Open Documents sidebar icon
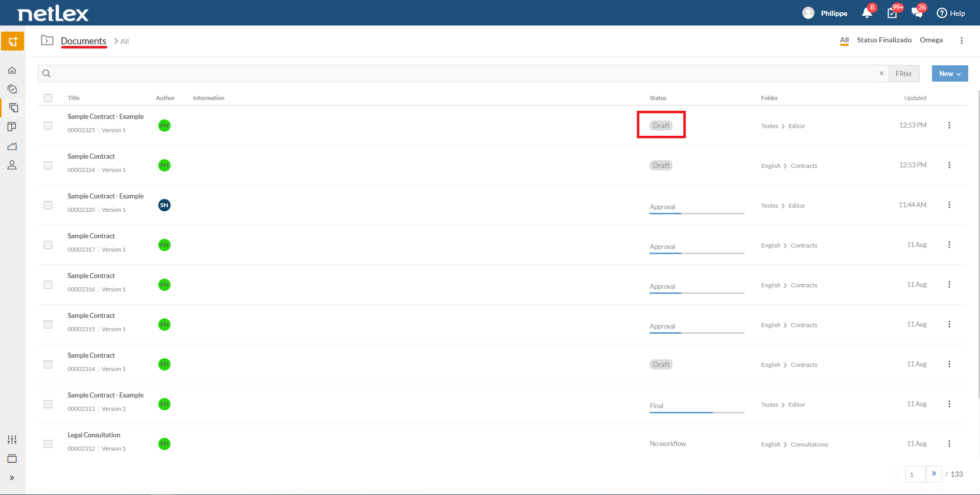 [x=13, y=108]
